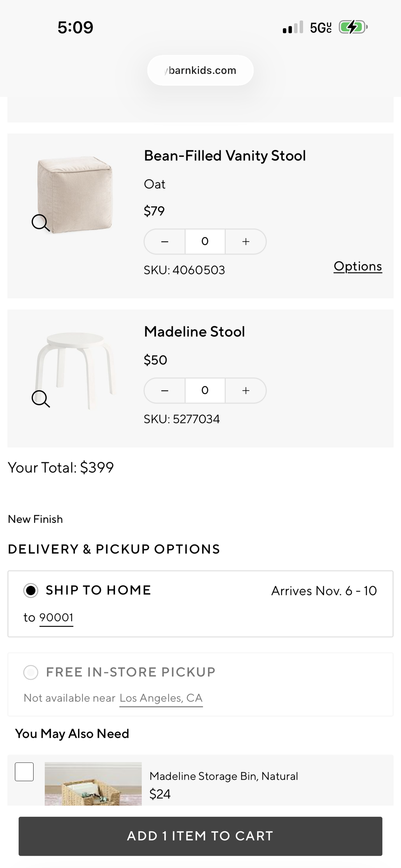Click the Madeline Stool quantity field
The height and width of the screenshot is (868, 401).
click(x=205, y=391)
